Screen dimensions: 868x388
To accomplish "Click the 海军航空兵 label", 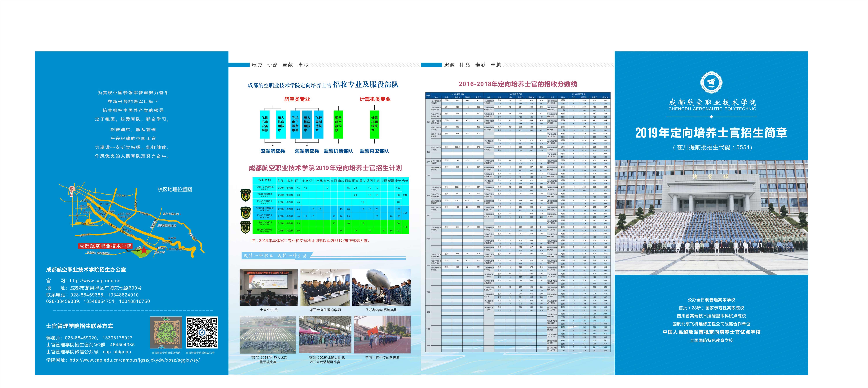I will point(307,151).
